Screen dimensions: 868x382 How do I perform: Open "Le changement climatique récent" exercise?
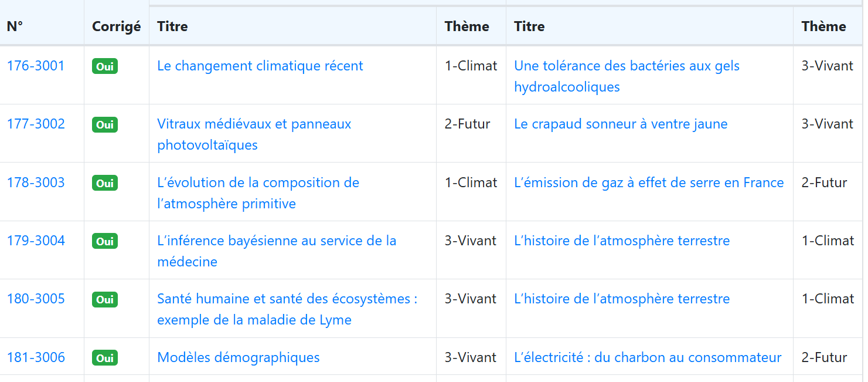(260, 66)
